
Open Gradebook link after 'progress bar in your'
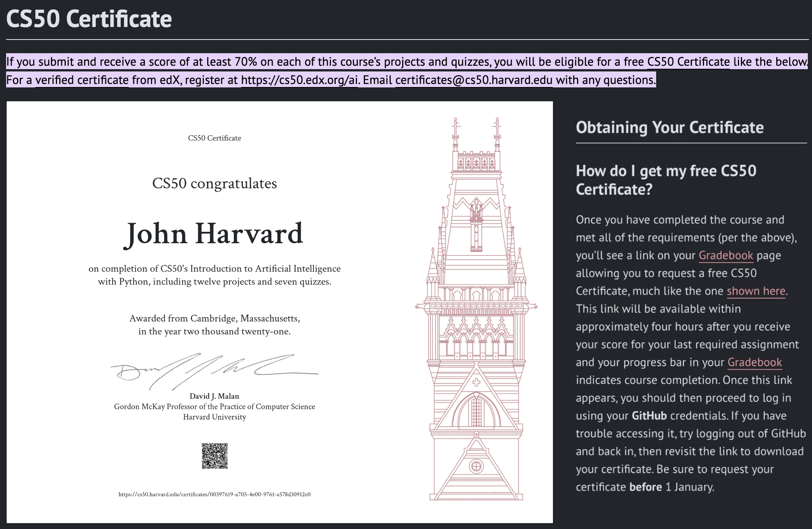pos(755,363)
